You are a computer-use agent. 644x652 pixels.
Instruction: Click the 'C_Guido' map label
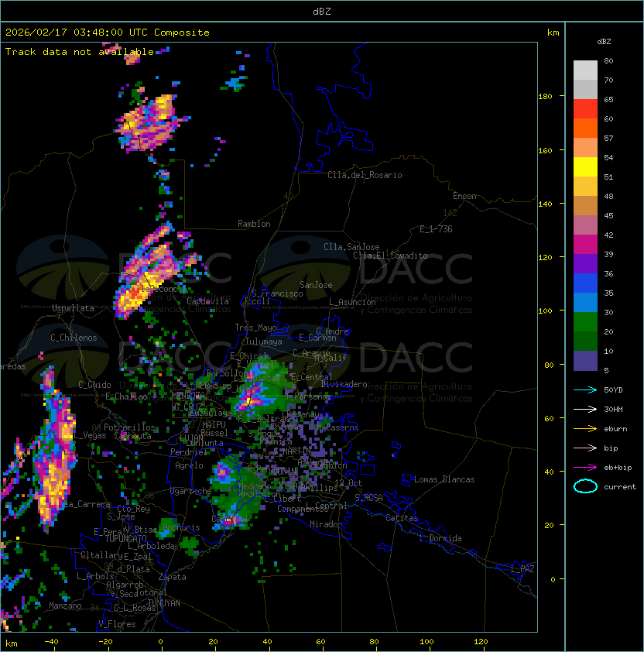[x=94, y=385]
